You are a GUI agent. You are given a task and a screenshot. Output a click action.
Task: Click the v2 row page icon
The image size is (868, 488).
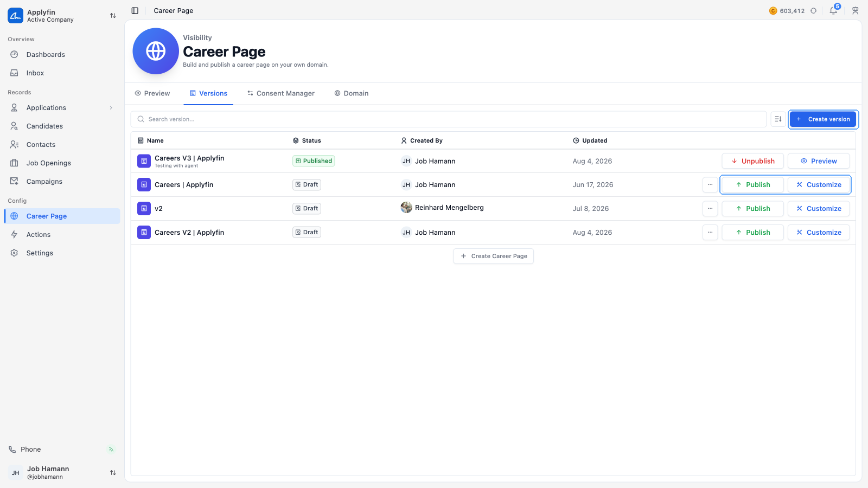[x=144, y=209]
